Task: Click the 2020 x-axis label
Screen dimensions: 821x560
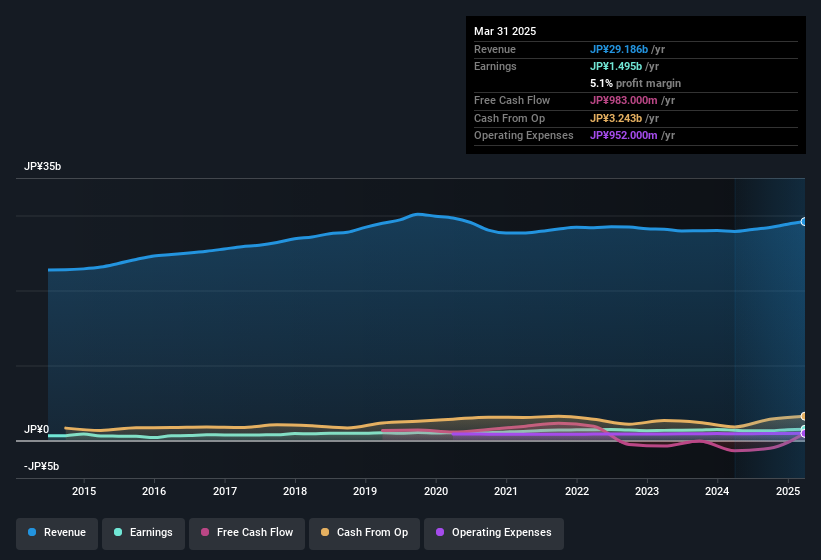Action: click(x=436, y=491)
